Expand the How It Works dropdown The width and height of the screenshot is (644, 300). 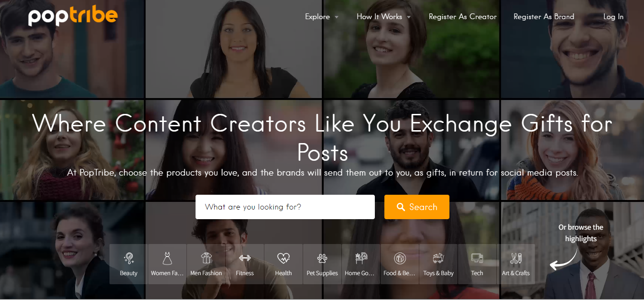[384, 17]
